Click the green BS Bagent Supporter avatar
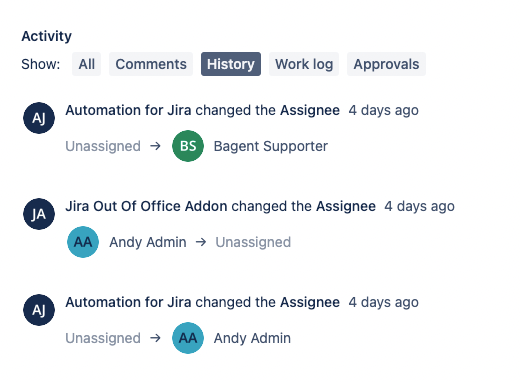 188,146
